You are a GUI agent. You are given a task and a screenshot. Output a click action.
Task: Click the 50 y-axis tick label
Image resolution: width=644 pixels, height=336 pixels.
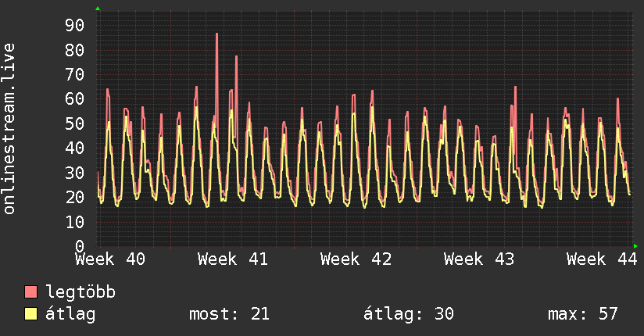click(x=75, y=123)
